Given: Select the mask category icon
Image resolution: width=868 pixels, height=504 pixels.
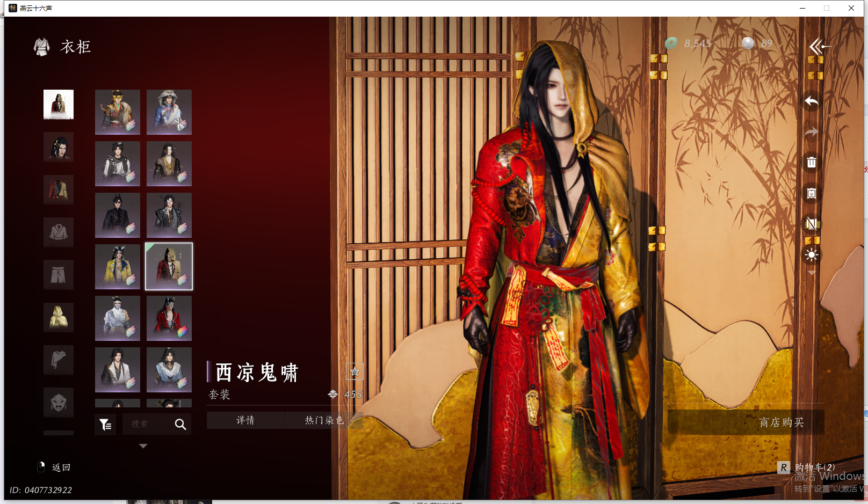Looking at the screenshot, I should click(59, 402).
